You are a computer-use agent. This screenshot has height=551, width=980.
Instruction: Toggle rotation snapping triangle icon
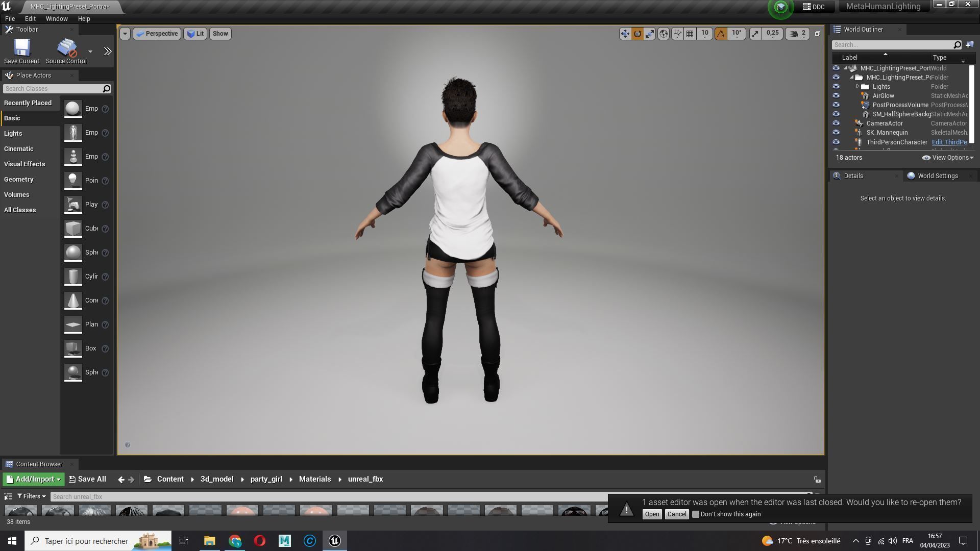(x=721, y=34)
